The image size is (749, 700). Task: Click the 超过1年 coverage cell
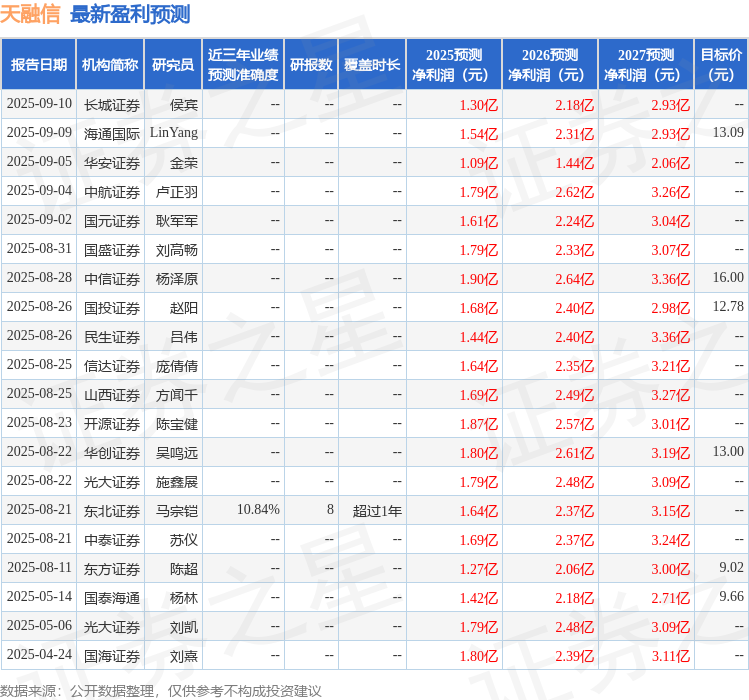coord(377,511)
